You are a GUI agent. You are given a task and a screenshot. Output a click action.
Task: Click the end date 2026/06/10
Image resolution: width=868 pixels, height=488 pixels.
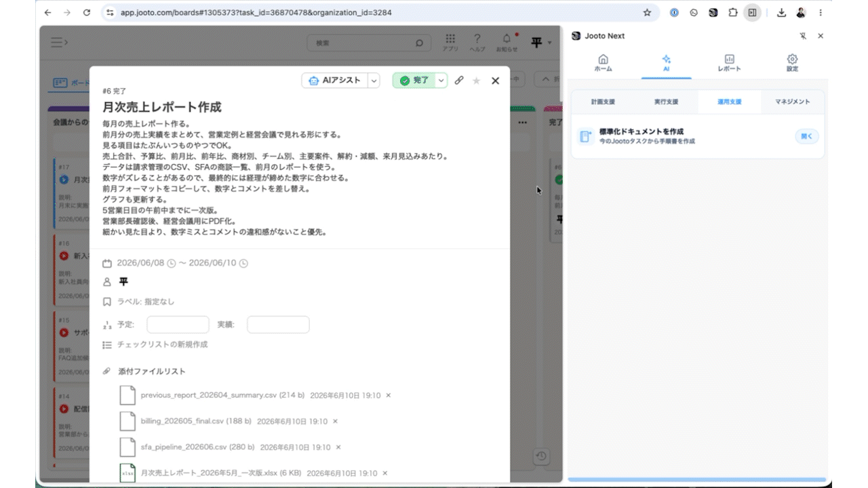point(213,263)
